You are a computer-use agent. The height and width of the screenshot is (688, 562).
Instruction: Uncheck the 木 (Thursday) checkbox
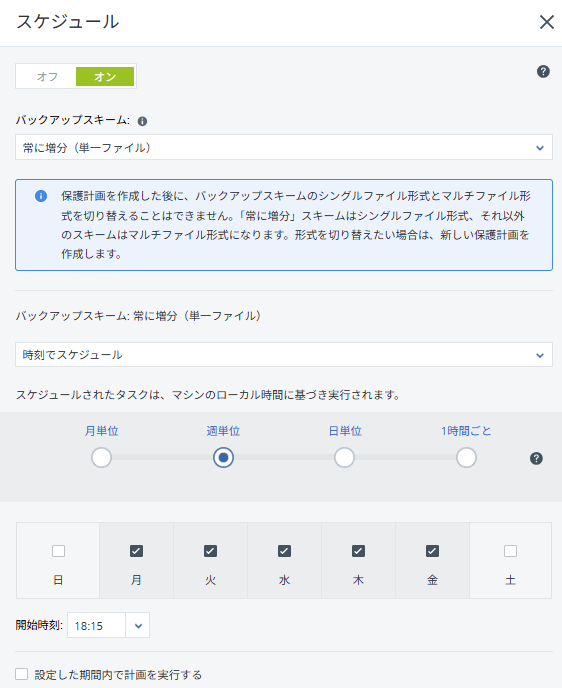pos(358,551)
